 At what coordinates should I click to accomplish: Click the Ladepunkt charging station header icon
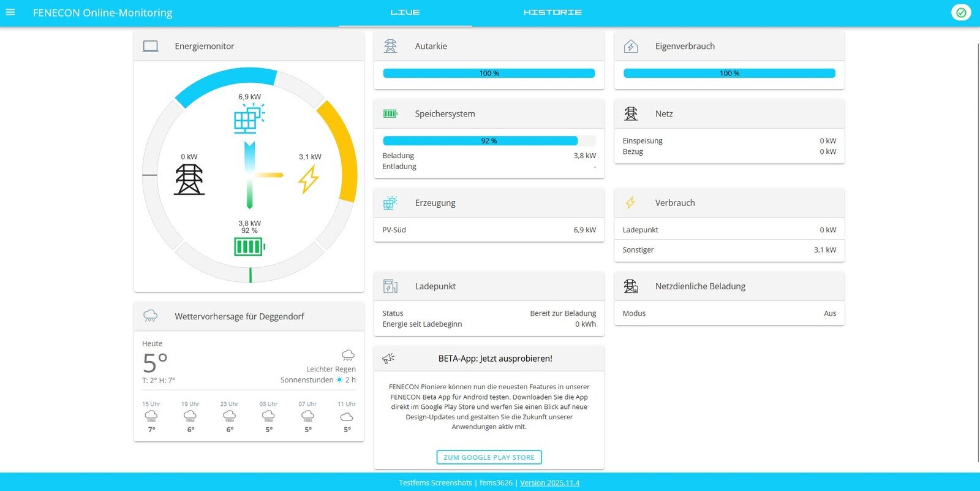pyautogui.click(x=390, y=286)
